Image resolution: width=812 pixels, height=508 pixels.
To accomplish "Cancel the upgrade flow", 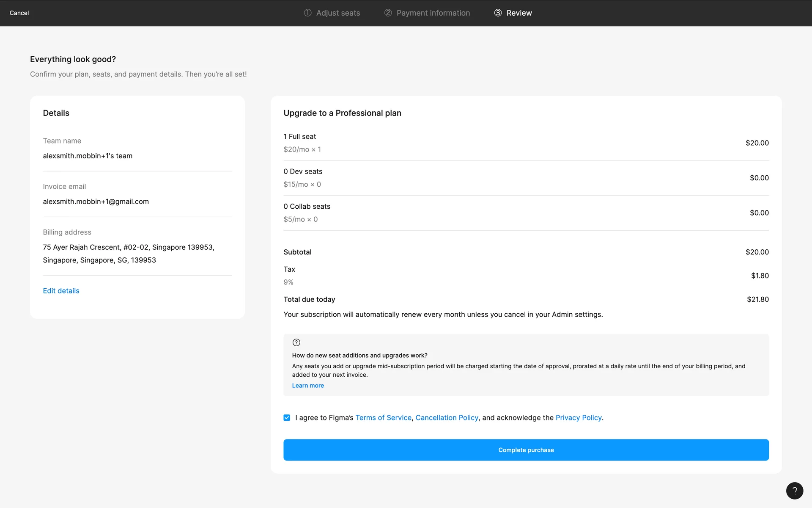I will (x=19, y=13).
